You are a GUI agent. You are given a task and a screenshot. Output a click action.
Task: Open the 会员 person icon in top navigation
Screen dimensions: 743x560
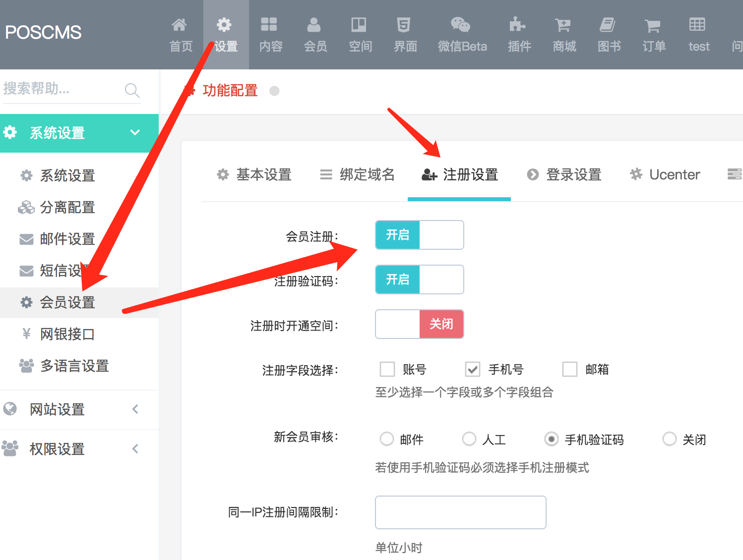point(314,24)
